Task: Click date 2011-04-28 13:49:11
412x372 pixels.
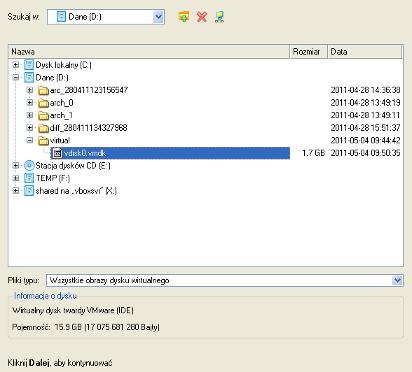Action: point(365,115)
